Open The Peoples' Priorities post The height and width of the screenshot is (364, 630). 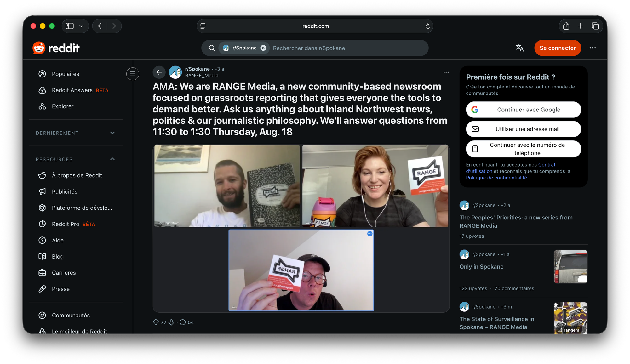(x=516, y=222)
